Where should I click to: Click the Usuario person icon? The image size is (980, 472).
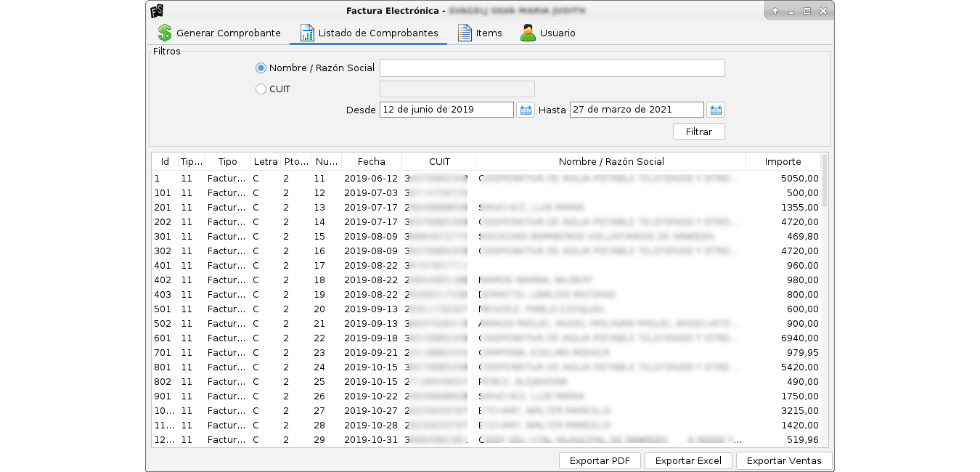(528, 33)
